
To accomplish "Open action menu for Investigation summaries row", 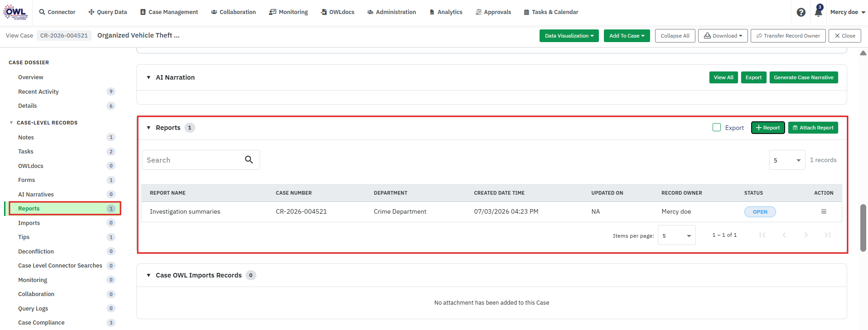I will [x=824, y=211].
